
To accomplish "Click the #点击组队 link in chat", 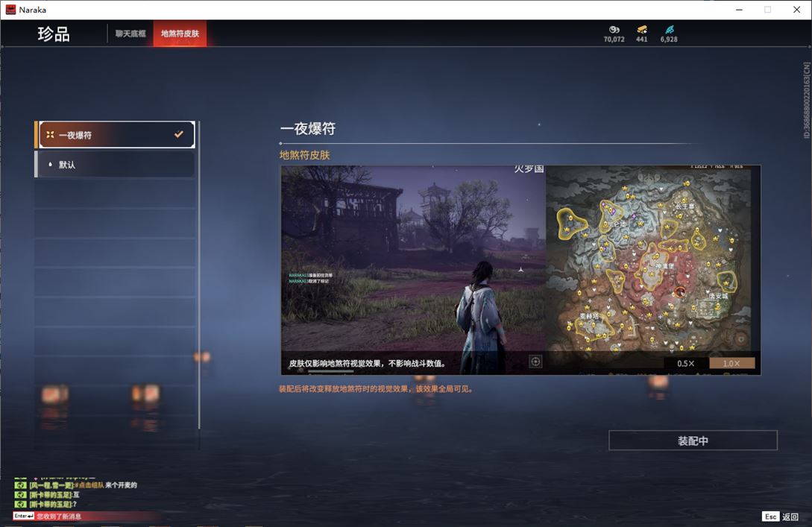I will (89, 485).
